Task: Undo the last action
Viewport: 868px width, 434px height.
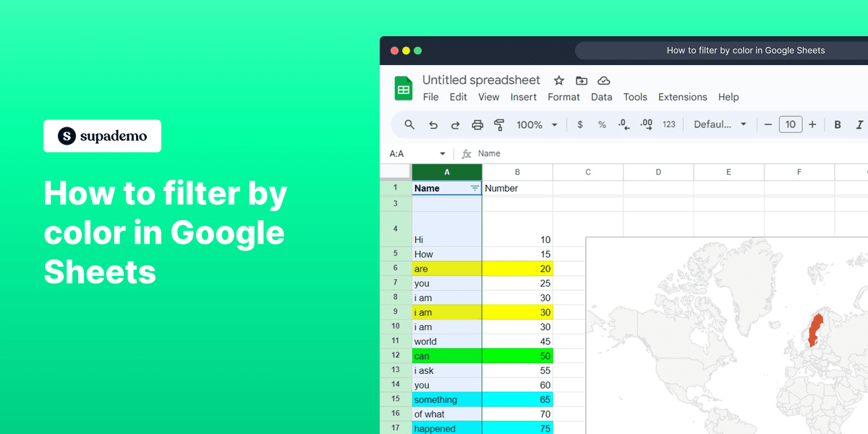Action: click(433, 124)
